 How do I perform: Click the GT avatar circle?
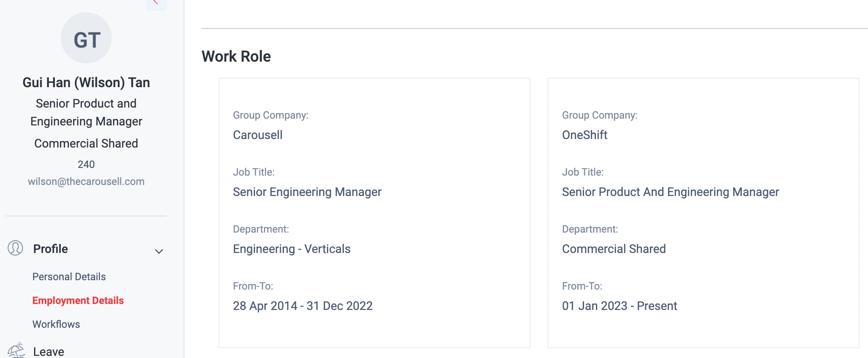pyautogui.click(x=86, y=38)
